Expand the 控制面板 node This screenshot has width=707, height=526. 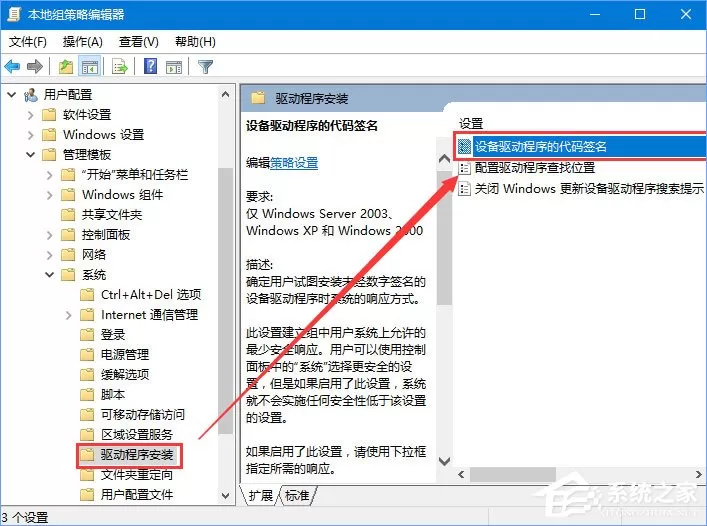click(x=49, y=235)
